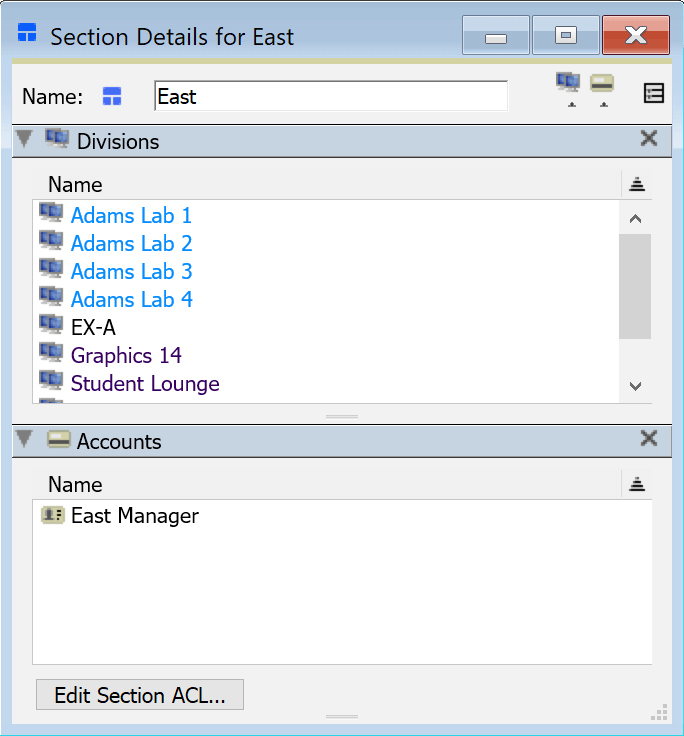Open the list options icon top right
This screenshot has width=684, height=736.
tap(653, 94)
